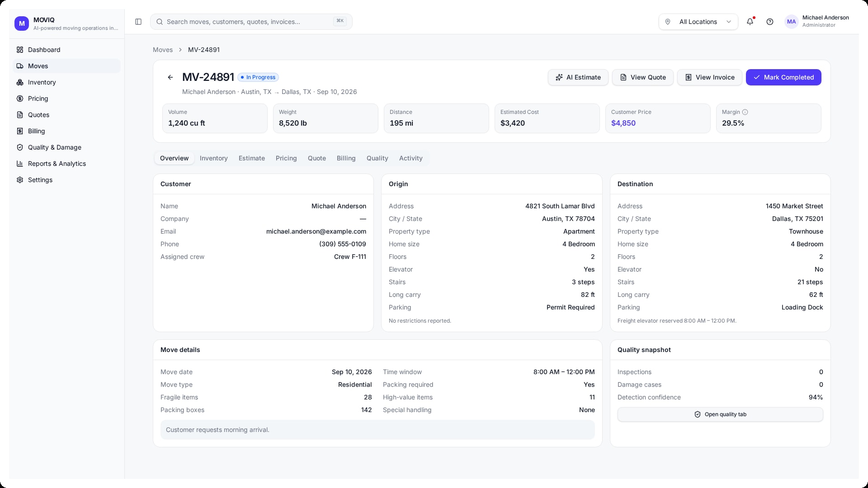868x488 pixels.
Task: Click the sparkle icon on AI Estimate
Action: (x=559, y=77)
